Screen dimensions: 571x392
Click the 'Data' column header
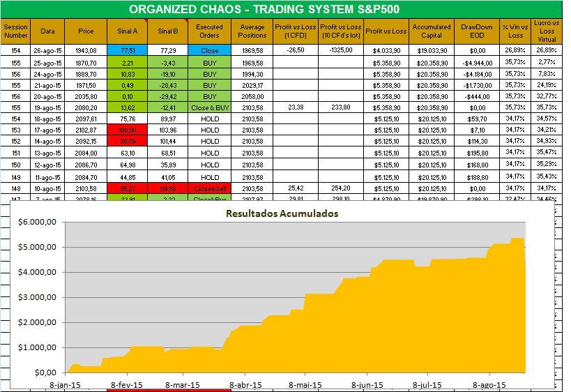pos(47,31)
